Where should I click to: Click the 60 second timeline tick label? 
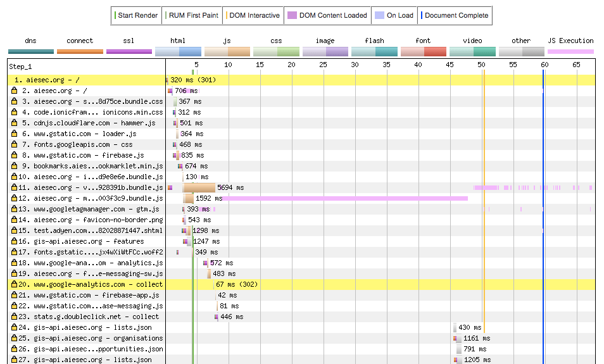(544, 65)
